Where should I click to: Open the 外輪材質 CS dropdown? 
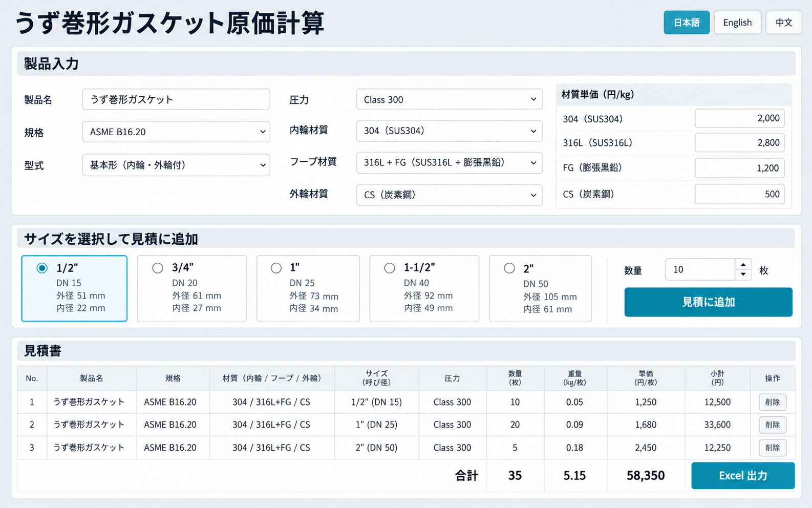(449, 195)
